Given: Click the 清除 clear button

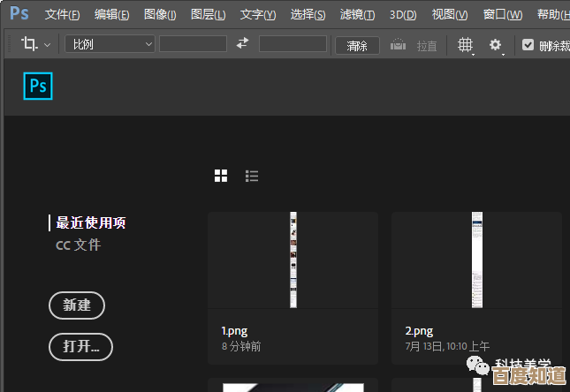Looking at the screenshot, I should (357, 46).
